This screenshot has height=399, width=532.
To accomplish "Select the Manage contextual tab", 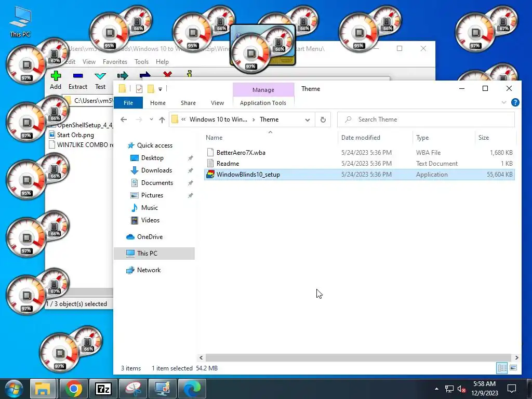I will [263, 90].
